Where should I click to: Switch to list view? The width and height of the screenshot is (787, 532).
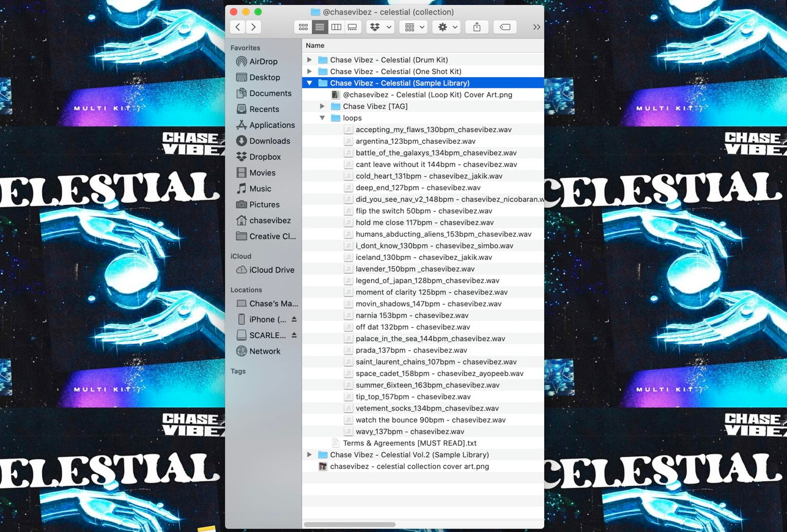320,27
